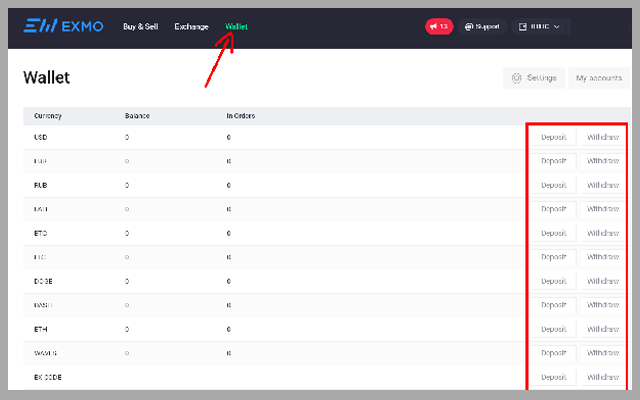640x400 pixels.
Task: Deposit to USD wallet
Action: point(553,137)
